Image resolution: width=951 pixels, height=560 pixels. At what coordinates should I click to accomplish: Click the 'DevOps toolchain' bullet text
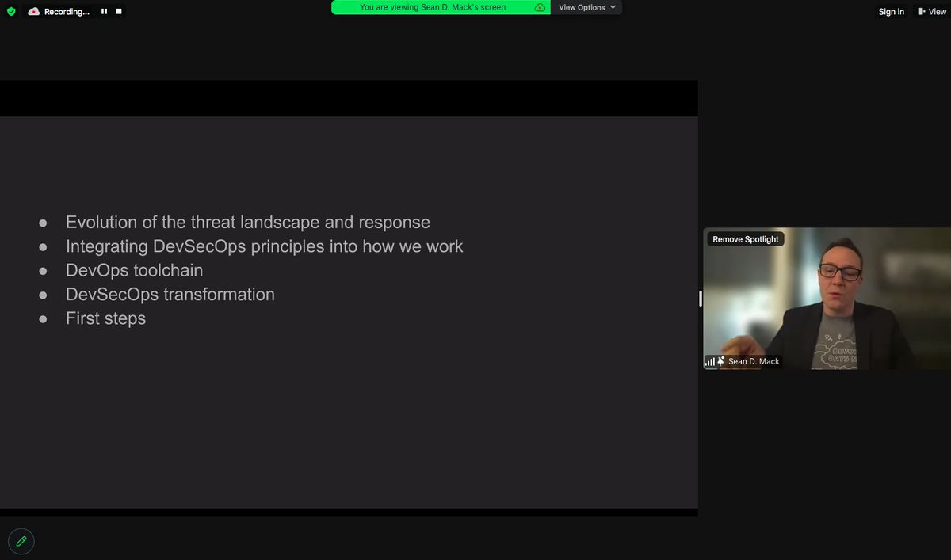[135, 270]
